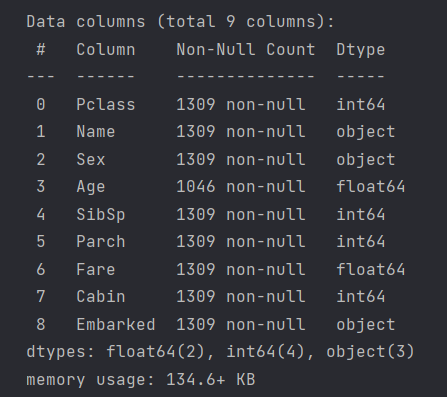Click index number 4 of the SibSp row
447x397 pixels.
[x=41, y=214]
